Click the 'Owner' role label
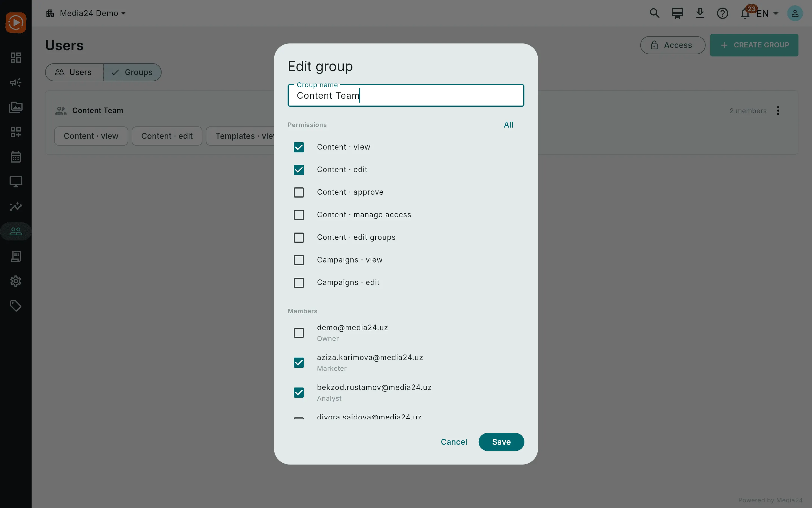 click(328, 339)
